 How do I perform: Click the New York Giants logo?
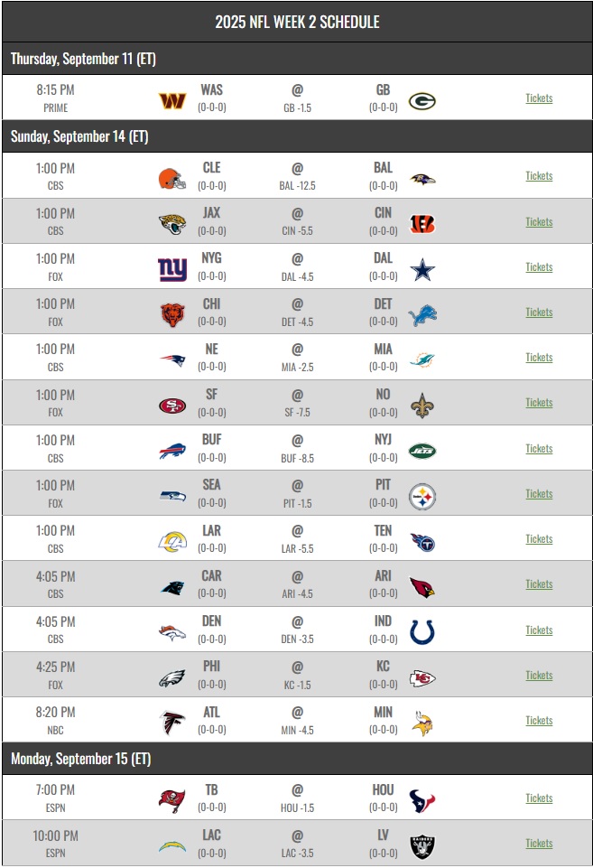tap(171, 268)
